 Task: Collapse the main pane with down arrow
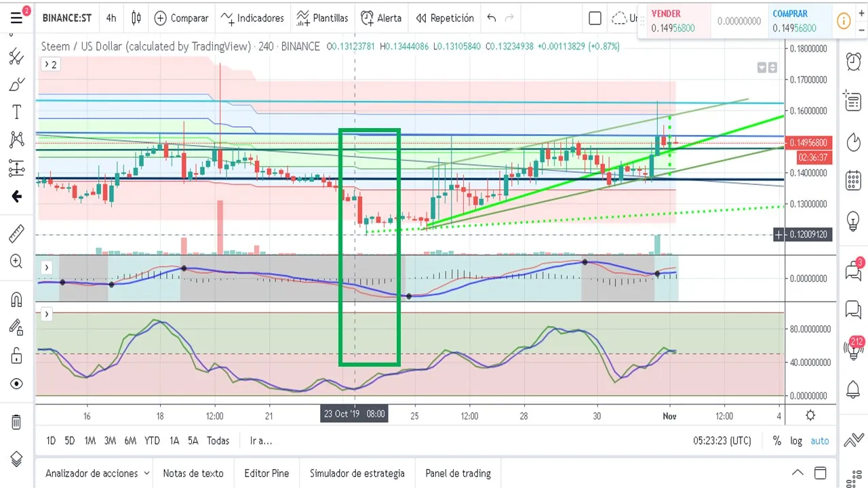[x=762, y=67]
